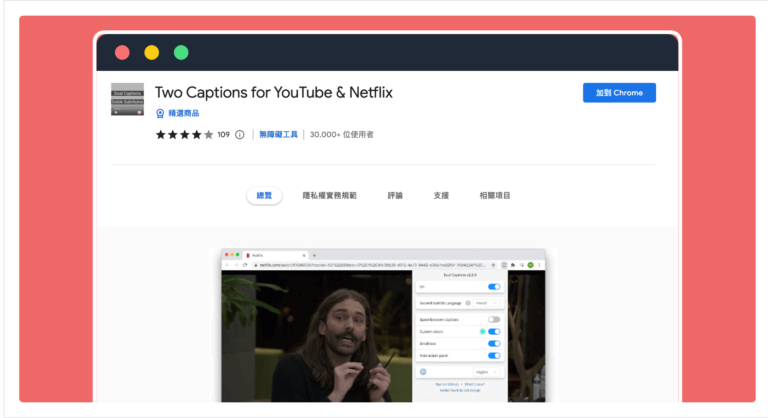Screen dimensions: 768x418
Task: Click the new tab plus button in preview
Action: (314, 255)
